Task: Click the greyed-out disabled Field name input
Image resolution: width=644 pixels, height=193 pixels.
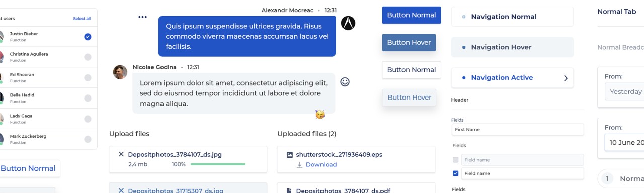Action: 522,160
